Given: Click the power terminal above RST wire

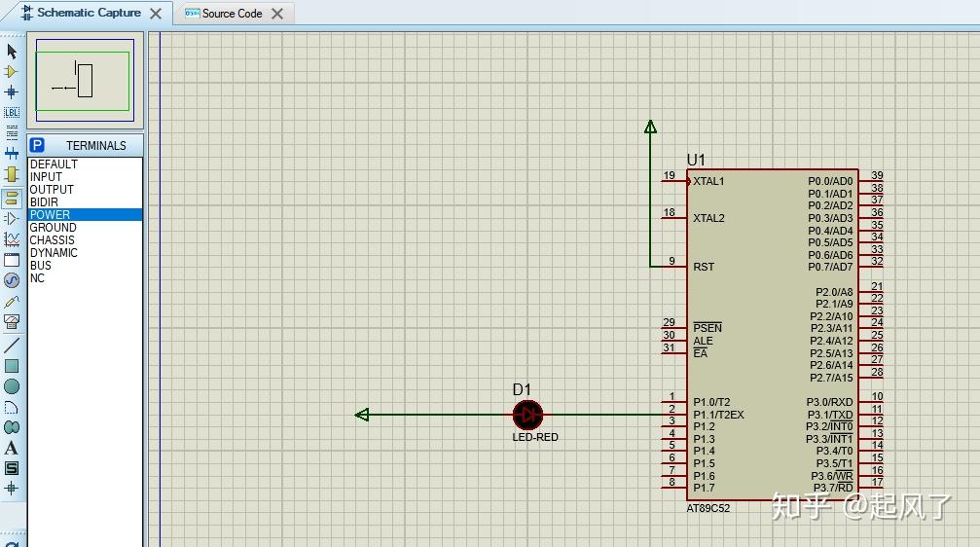Looking at the screenshot, I should click(x=650, y=127).
